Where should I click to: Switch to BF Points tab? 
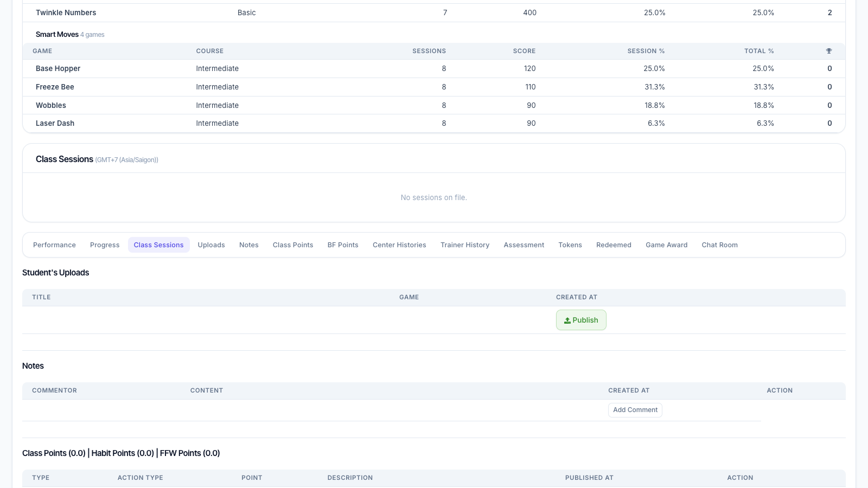[x=343, y=245]
